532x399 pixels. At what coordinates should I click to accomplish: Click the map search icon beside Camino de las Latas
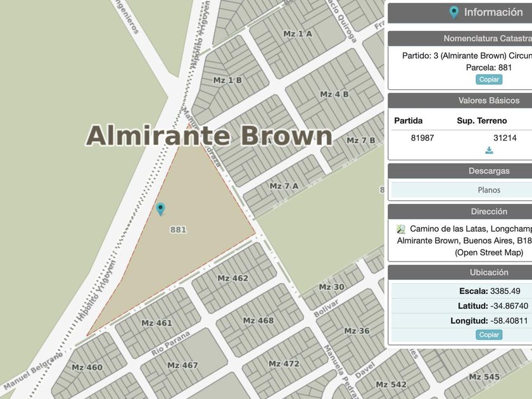(x=401, y=229)
